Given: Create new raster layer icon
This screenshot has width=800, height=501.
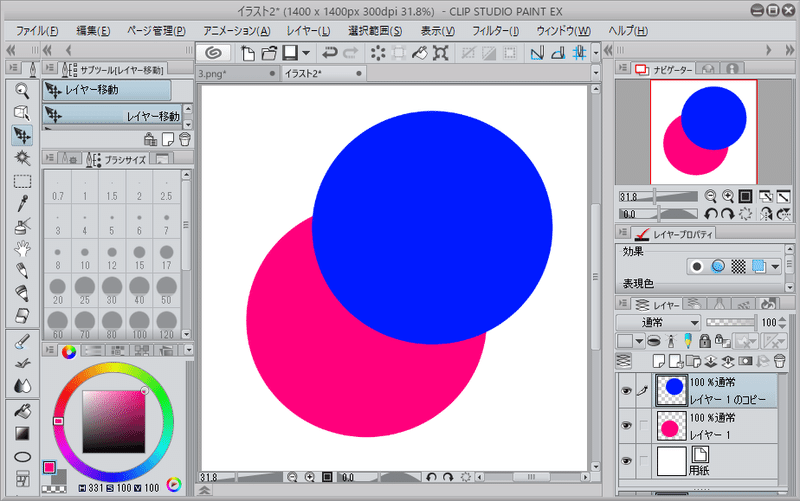Looking at the screenshot, I should coord(659,361).
